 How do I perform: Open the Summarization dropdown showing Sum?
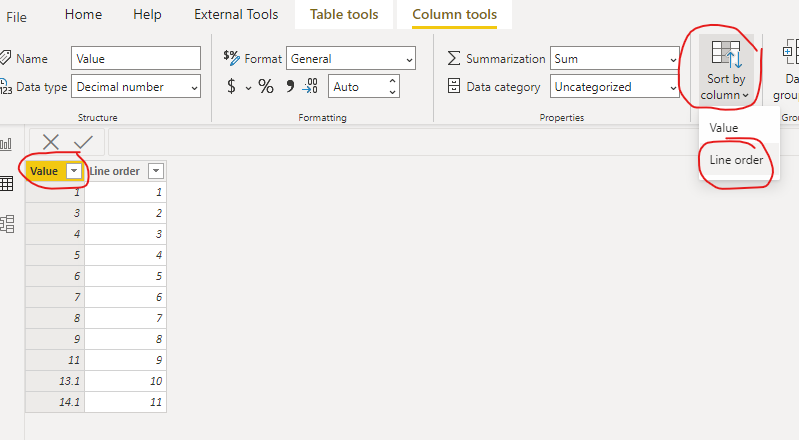tap(615, 58)
